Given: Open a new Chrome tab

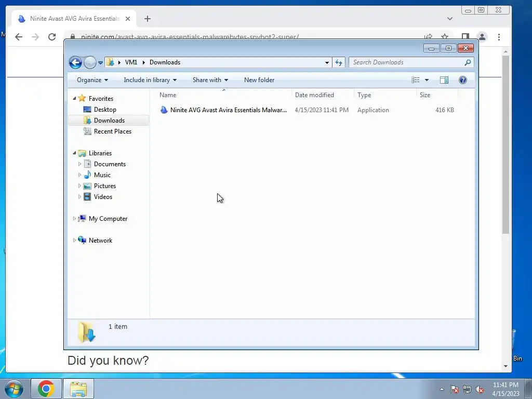Looking at the screenshot, I should [147, 19].
